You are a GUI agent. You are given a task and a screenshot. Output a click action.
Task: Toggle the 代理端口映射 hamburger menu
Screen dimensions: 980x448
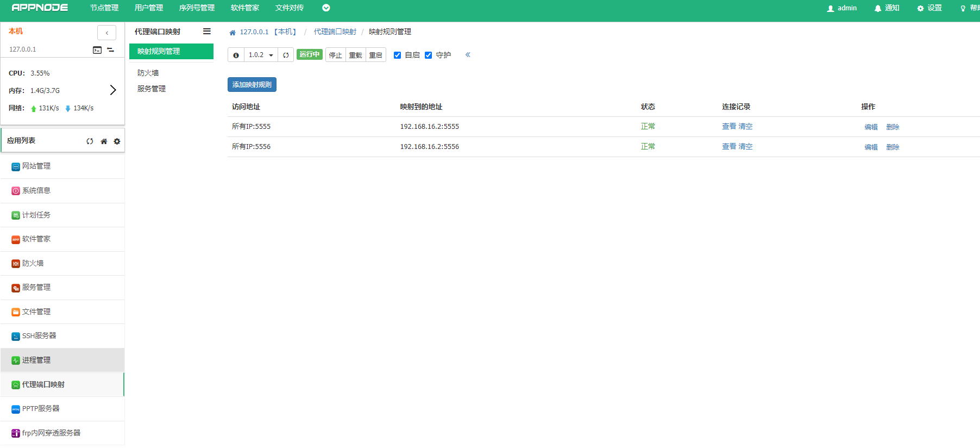pyautogui.click(x=207, y=32)
